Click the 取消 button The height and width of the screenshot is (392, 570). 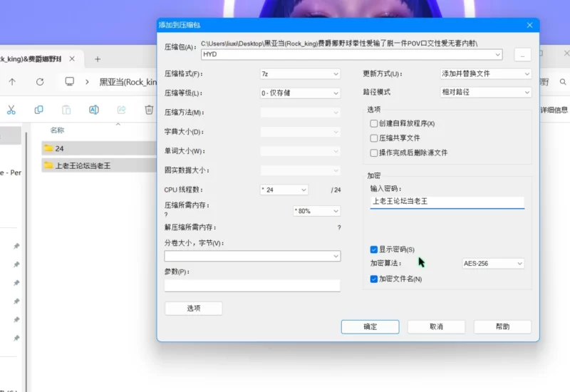pos(436,326)
